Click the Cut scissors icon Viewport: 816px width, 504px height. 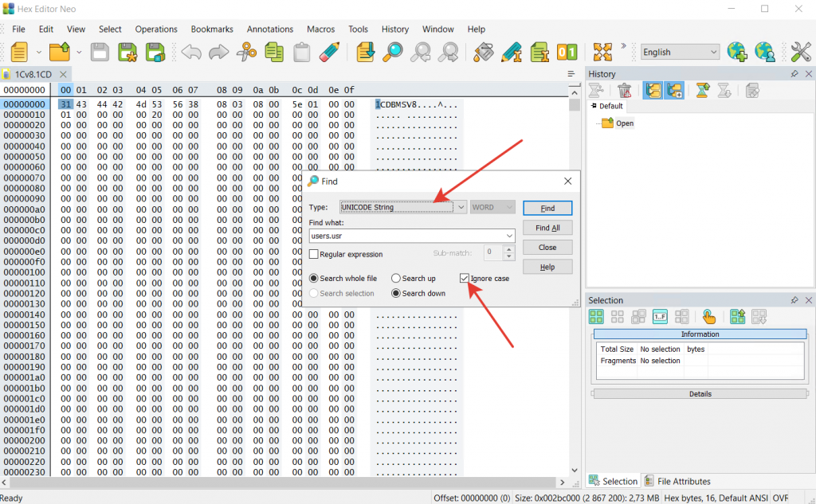(246, 52)
